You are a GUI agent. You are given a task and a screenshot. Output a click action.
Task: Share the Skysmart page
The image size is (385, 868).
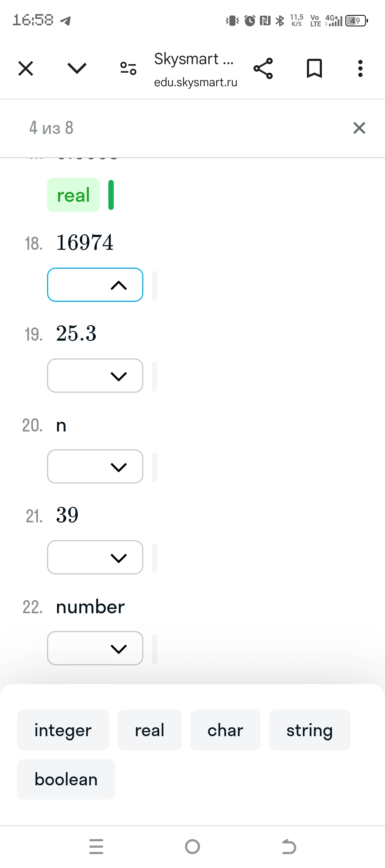263,68
